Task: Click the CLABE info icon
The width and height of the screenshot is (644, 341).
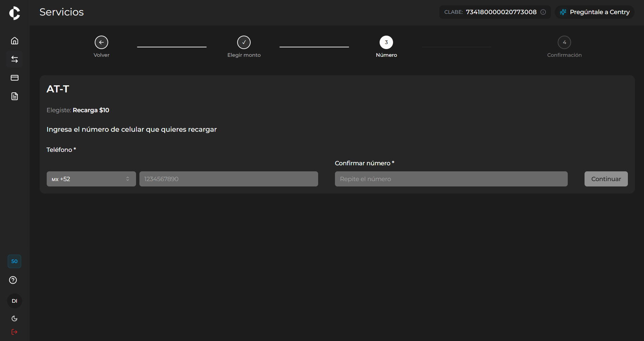Action: [x=543, y=12]
